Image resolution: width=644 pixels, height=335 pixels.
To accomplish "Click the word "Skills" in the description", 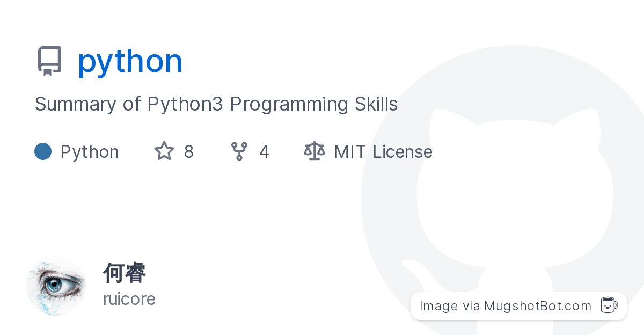I will pos(376,104).
